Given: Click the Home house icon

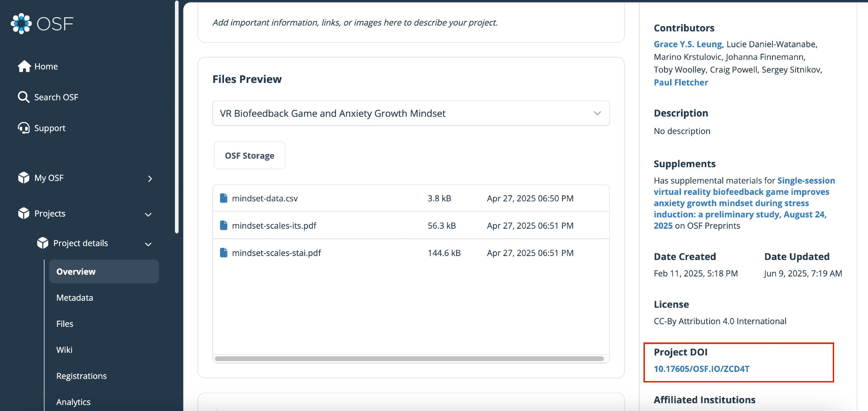Looking at the screenshot, I should 24,66.
